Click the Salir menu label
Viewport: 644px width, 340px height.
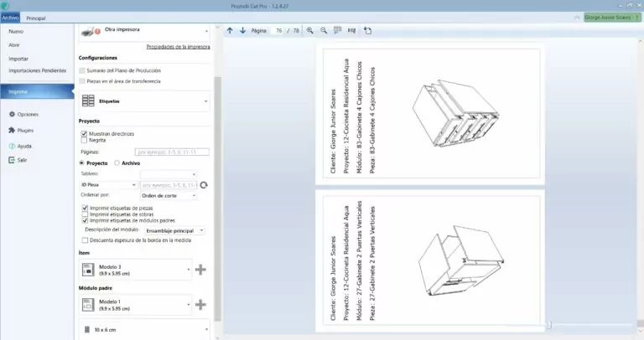[22, 160]
